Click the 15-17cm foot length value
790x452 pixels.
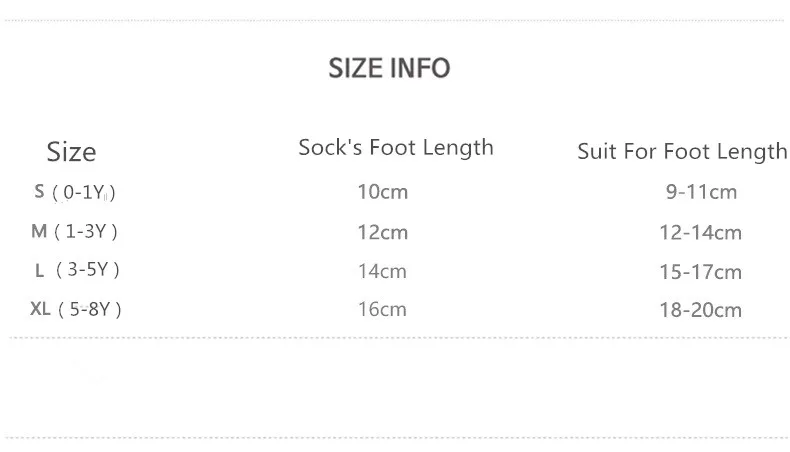(x=700, y=272)
